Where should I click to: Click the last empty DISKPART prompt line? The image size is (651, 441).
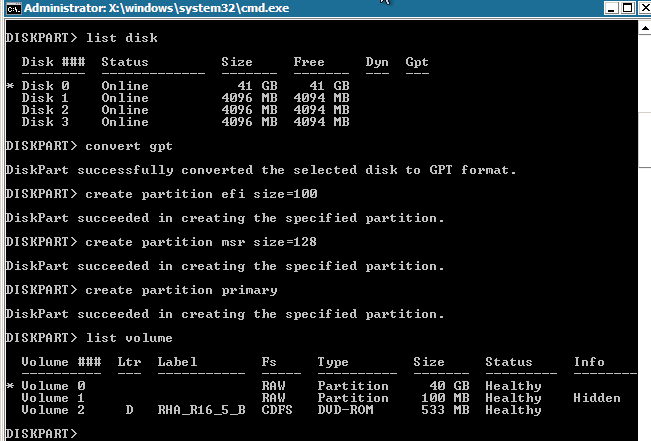40,434
